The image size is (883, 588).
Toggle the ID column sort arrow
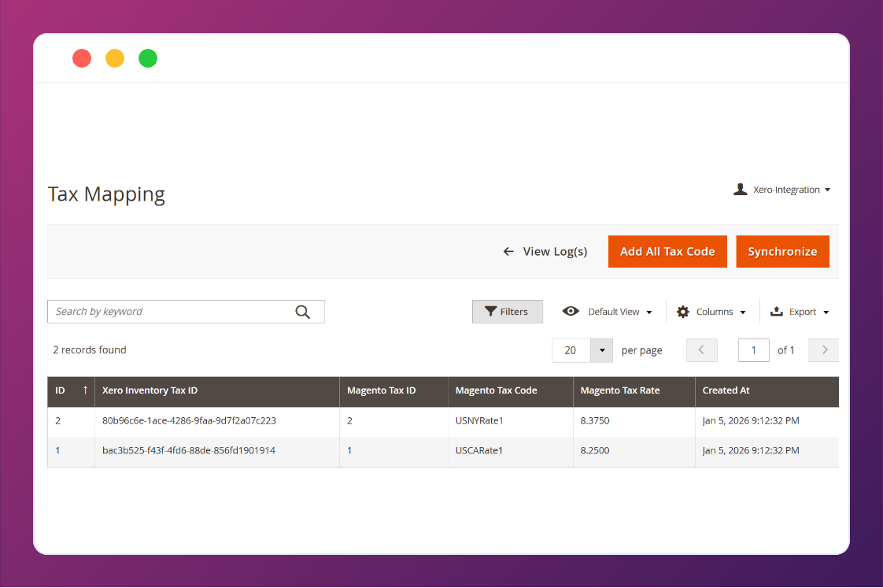click(x=85, y=390)
